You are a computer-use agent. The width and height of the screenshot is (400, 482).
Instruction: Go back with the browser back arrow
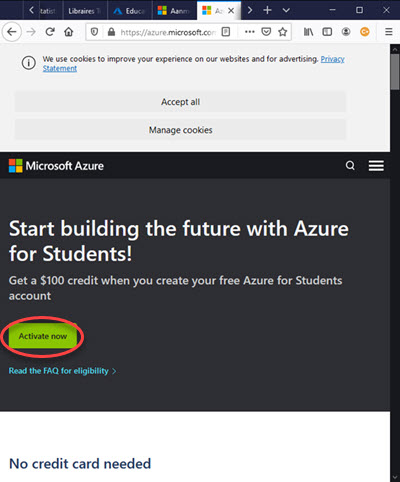12,32
